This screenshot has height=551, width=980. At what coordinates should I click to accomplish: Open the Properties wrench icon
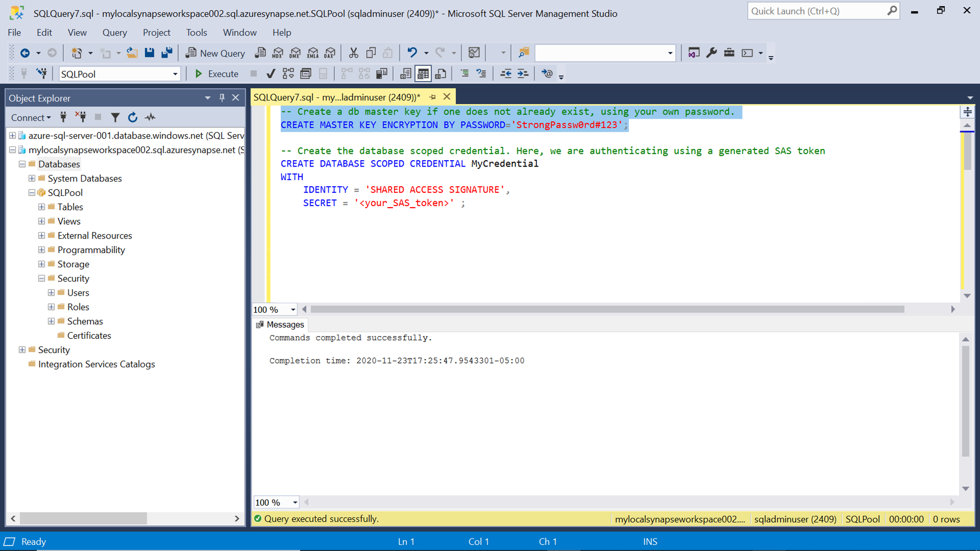pos(711,53)
